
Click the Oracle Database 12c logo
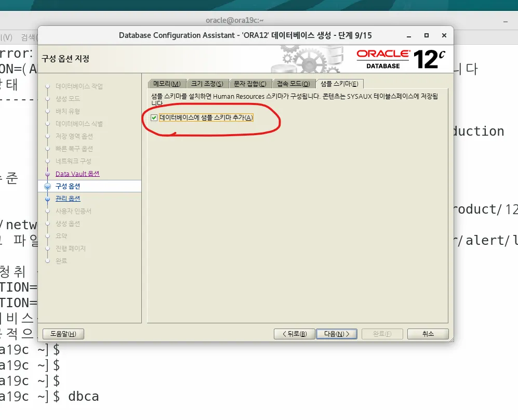coord(401,59)
